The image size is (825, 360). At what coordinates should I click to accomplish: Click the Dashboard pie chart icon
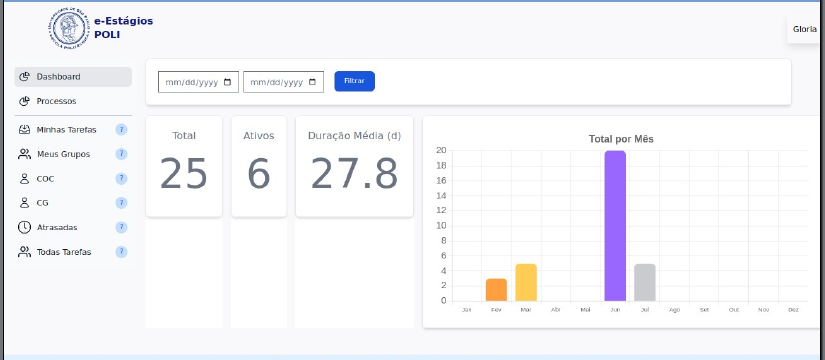(x=24, y=77)
